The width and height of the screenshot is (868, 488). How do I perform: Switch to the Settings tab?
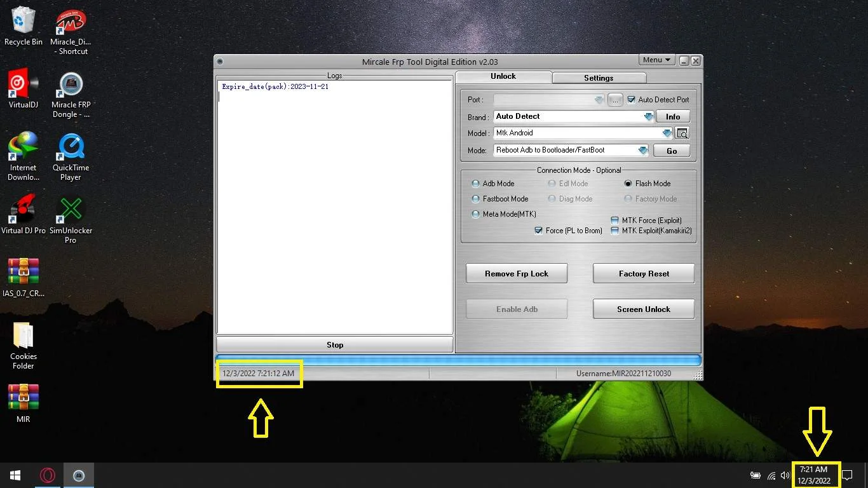pyautogui.click(x=599, y=78)
